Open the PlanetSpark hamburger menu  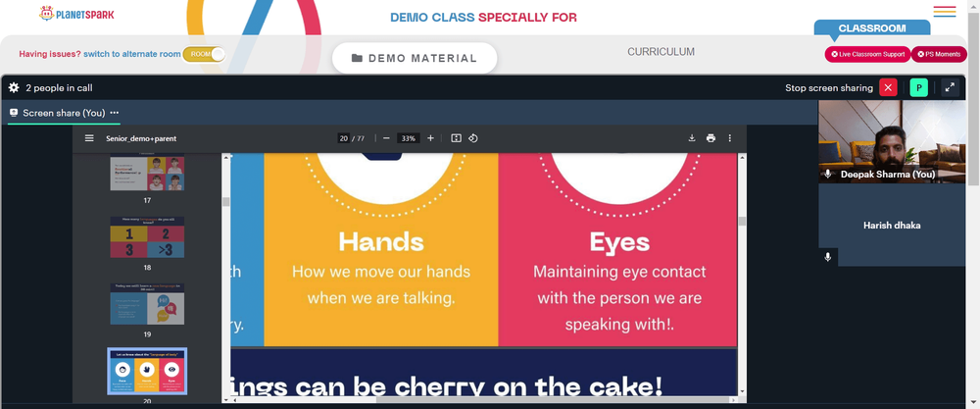tap(945, 11)
